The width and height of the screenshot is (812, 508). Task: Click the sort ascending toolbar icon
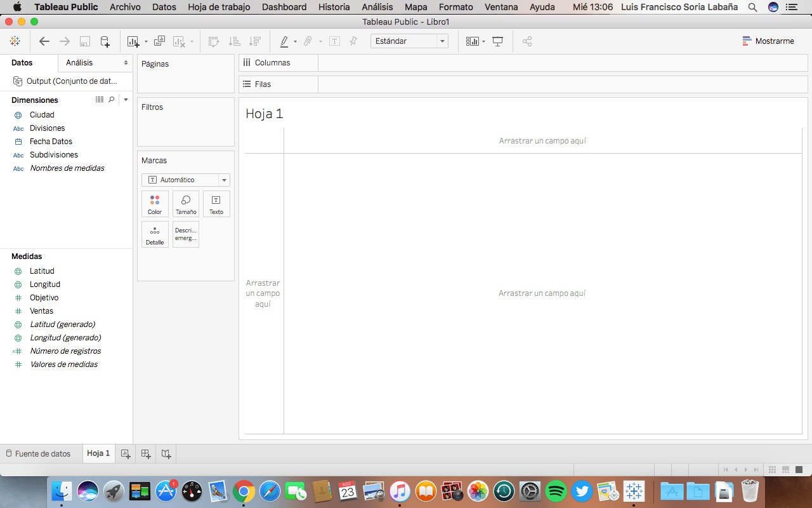234,41
